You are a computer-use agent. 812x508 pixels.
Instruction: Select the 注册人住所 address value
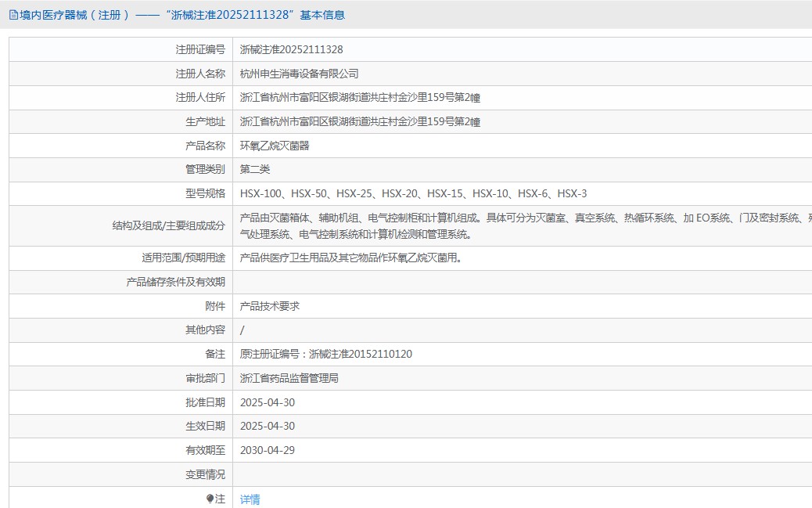point(360,98)
